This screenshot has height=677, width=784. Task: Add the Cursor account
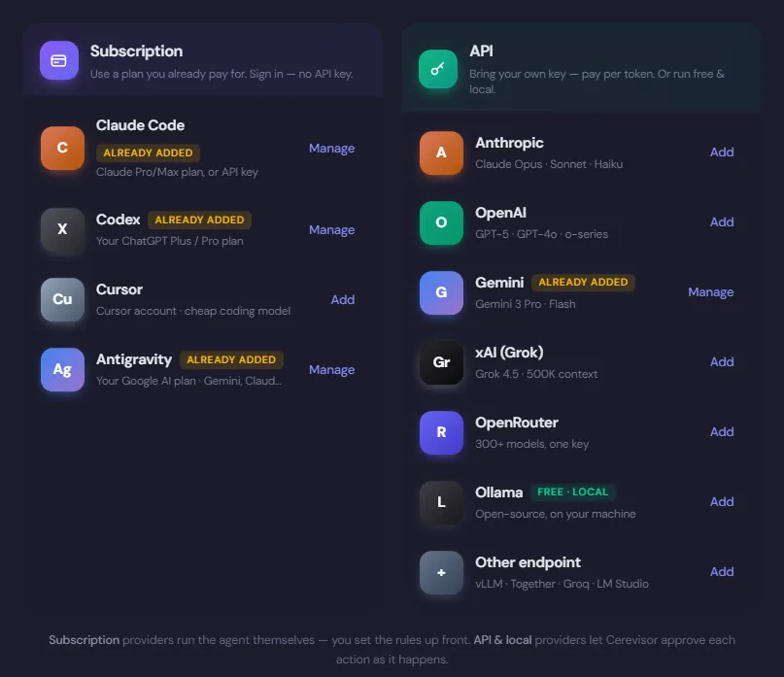[343, 300]
